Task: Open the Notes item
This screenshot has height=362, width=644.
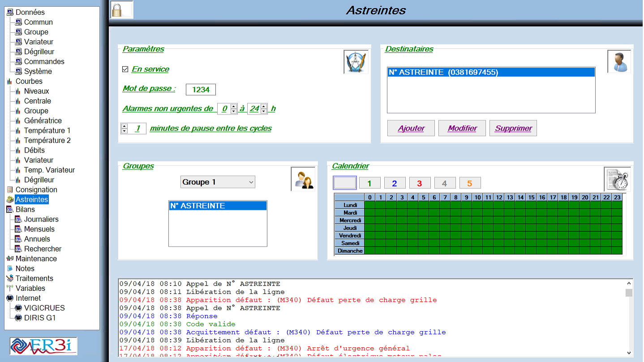Action: pyautogui.click(x=25, y=268)
